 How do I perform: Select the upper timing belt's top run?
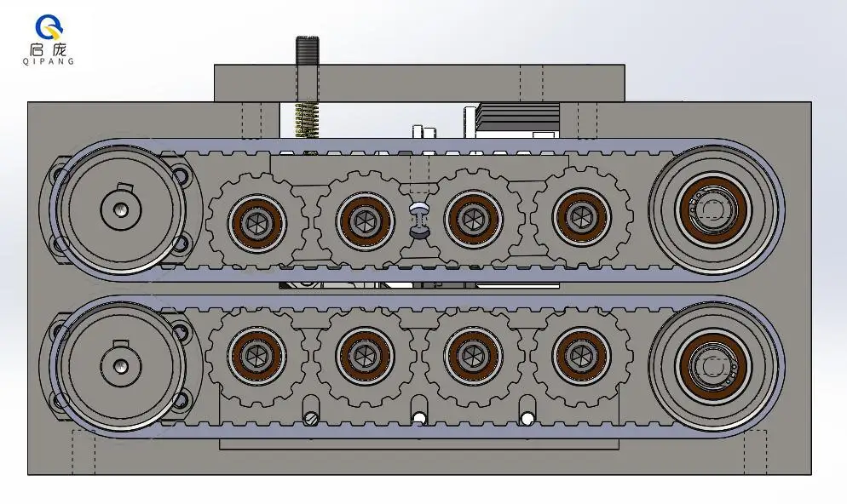pos(419,147)
